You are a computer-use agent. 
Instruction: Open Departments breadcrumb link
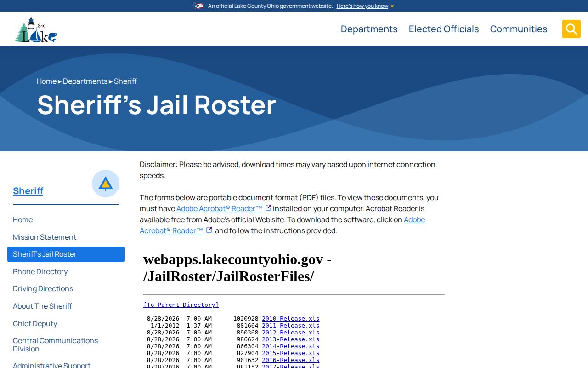85,81
